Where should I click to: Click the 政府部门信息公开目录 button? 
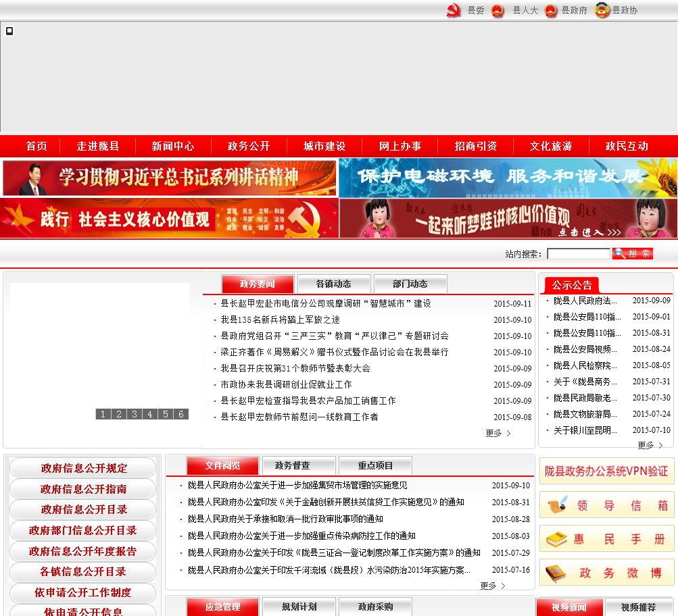(83, 530)
